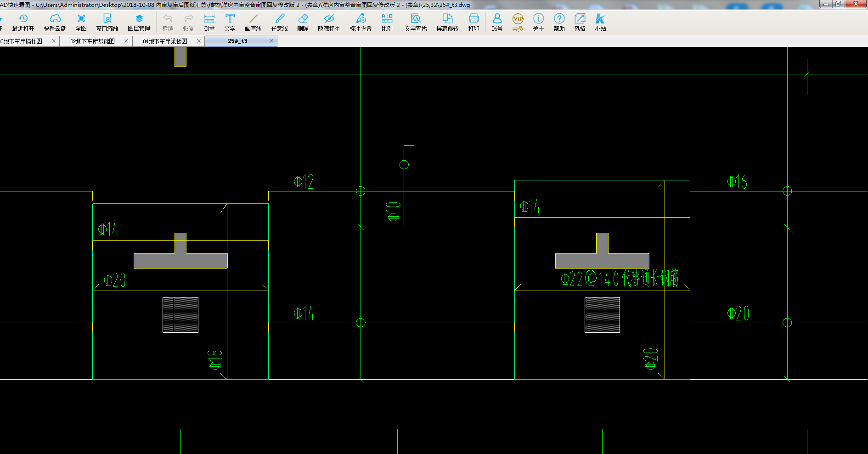Open the Help menu

coord(559,22)
